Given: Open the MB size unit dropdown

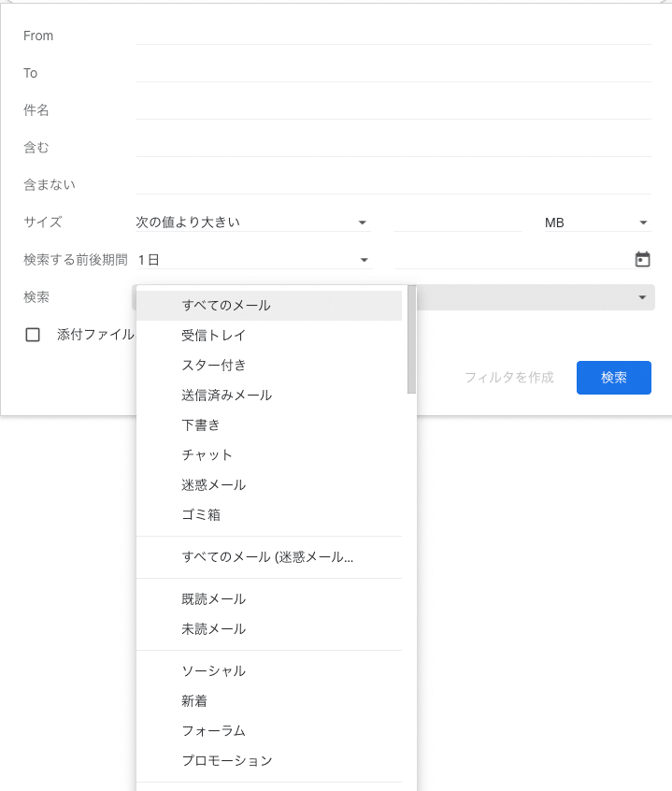Looking at the screenshot, I should tap(597, 223).
